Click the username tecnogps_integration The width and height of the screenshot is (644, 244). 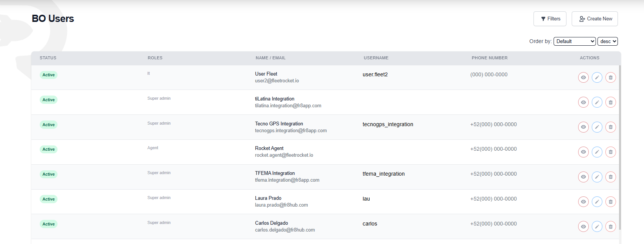click(x=388, y=124)
